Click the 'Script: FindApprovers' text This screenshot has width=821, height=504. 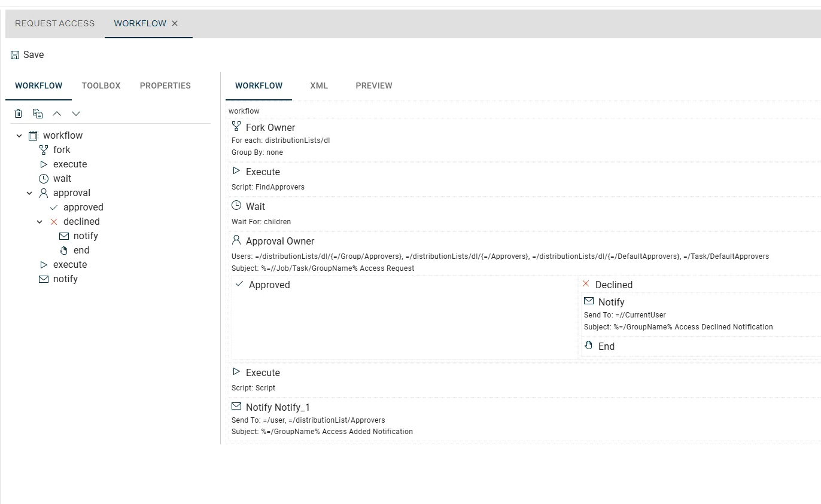tap(268, 187)
